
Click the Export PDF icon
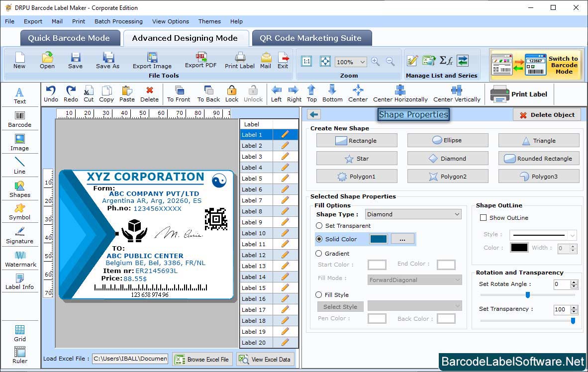pos(201,60)
